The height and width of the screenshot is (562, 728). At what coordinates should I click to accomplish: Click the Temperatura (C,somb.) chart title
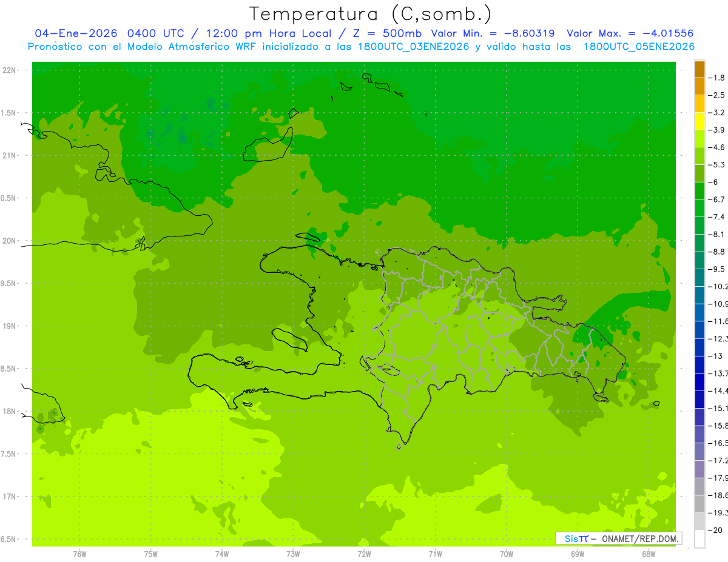coord(371,14)
